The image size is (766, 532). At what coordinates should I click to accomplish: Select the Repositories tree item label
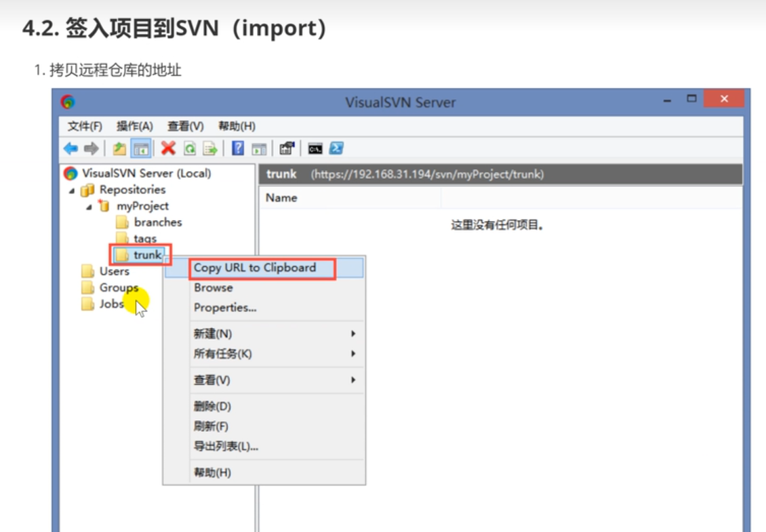coord(132,190)
